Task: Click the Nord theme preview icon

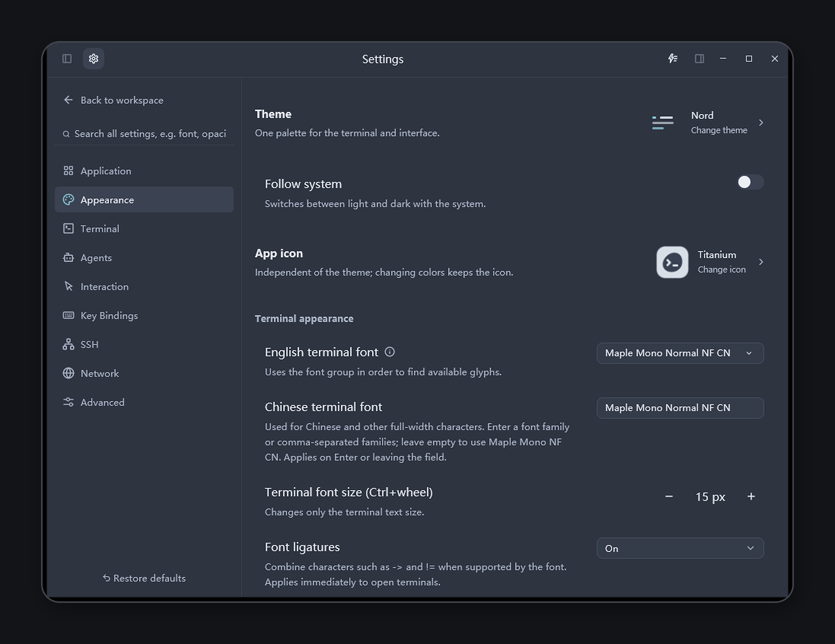Action: coord(663,123)
